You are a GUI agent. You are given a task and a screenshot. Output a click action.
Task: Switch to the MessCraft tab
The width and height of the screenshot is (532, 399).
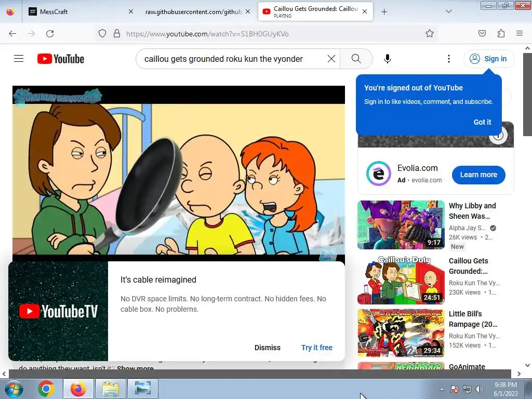click(x=81, y=11)
